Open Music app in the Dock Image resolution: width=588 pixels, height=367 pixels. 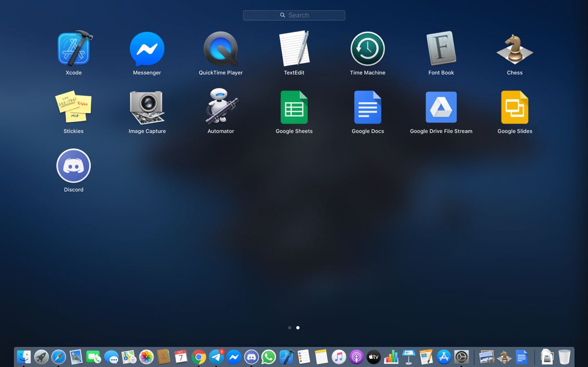(339, 357)
